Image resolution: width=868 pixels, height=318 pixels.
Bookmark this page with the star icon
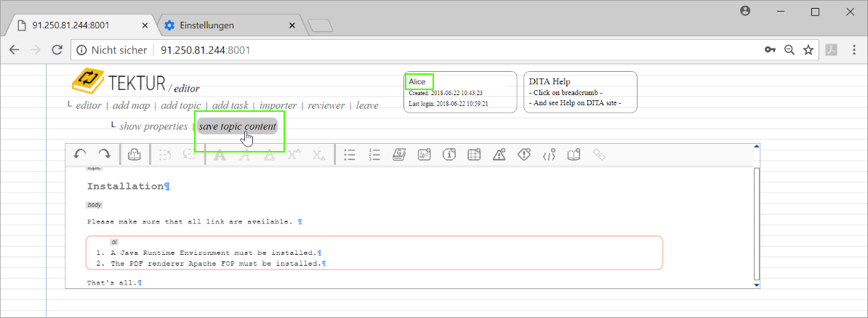pos(808,50)
